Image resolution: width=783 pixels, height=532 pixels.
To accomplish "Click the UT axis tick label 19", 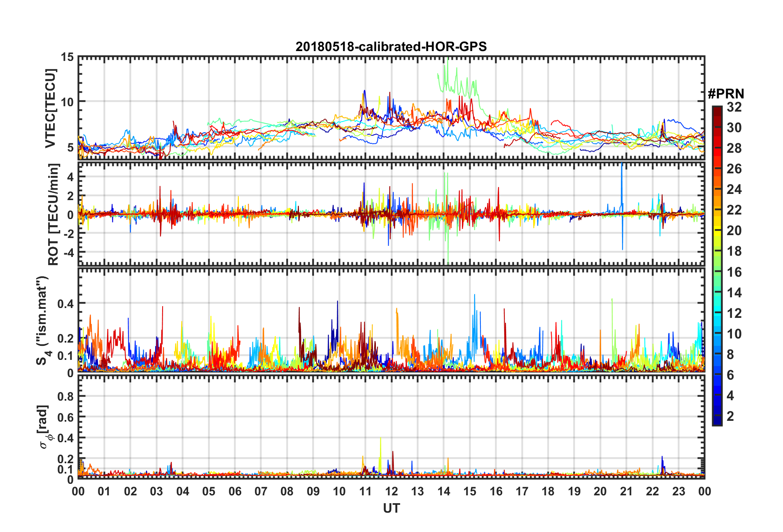I will click(574, 491).
